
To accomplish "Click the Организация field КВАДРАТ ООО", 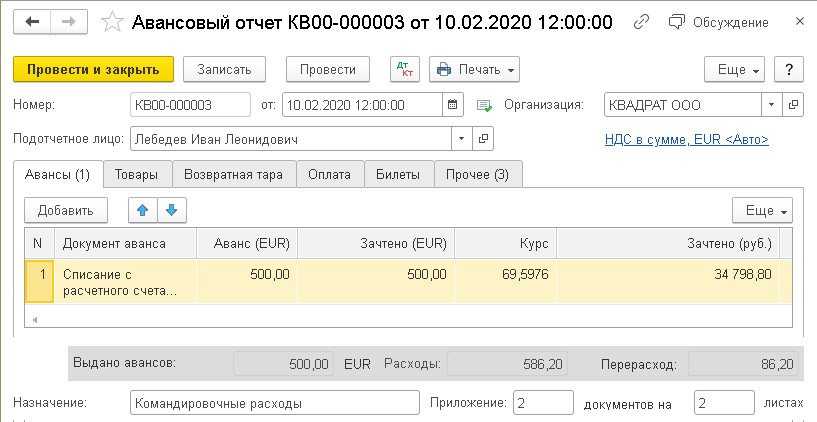I will [683, 105].
